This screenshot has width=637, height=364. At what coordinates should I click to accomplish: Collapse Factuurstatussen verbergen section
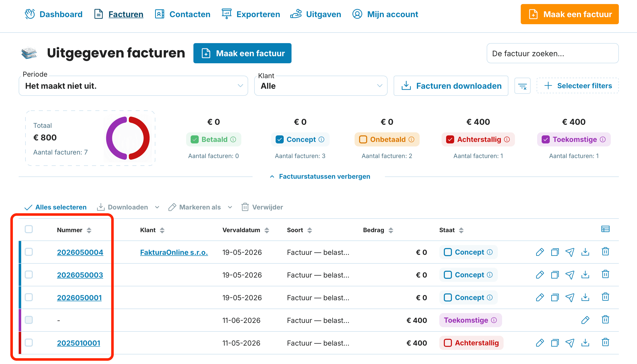click(320, 176)
